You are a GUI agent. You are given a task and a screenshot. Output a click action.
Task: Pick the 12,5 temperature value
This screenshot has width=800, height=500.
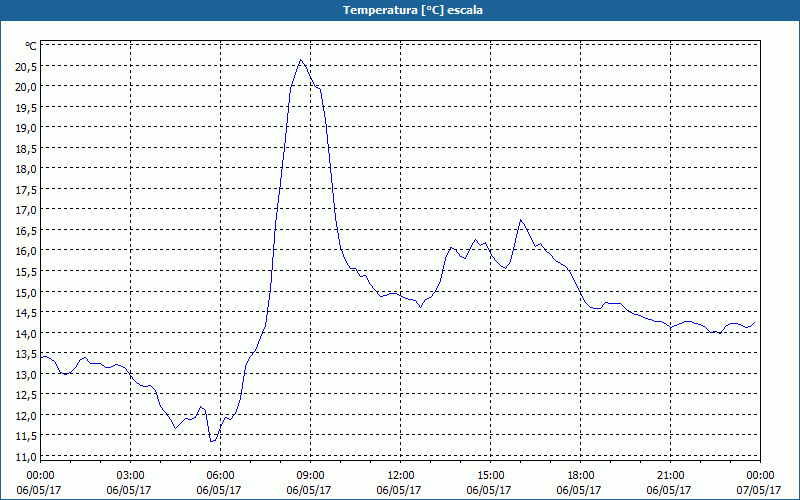coord(26,395)
